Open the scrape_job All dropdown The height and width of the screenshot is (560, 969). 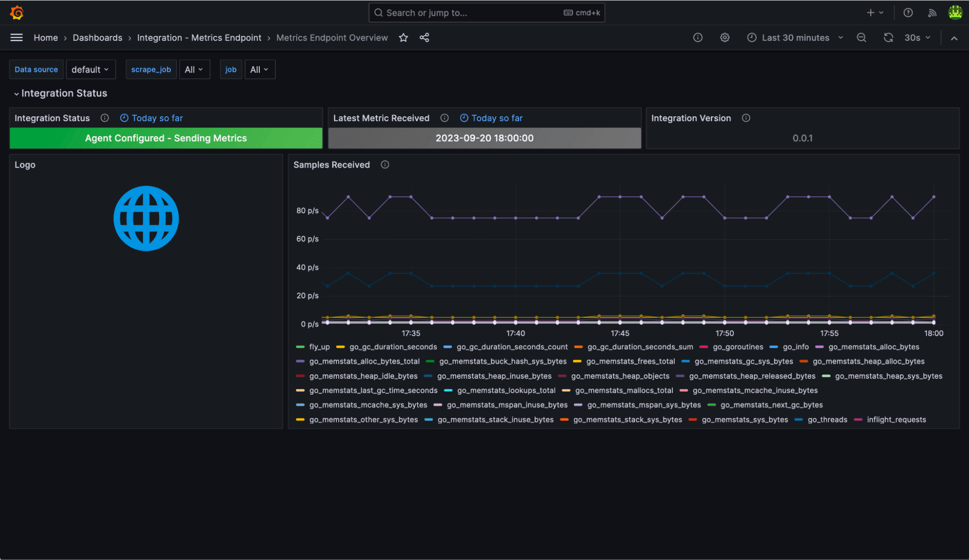(194, 69)
